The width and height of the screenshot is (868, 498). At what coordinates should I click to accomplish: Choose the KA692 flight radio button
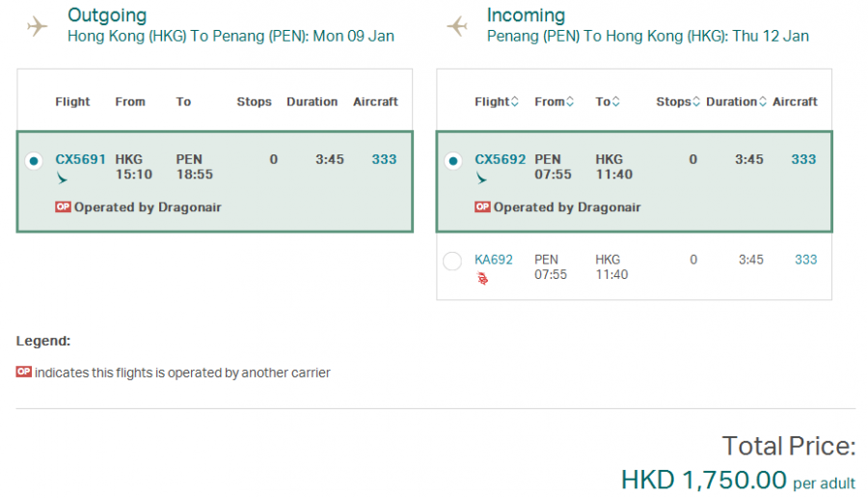pos(452,261)
